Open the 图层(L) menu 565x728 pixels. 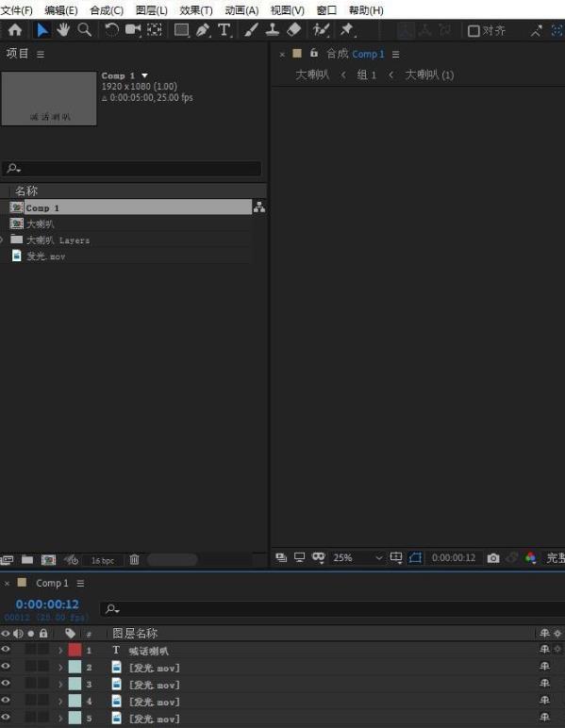(x=152, y=10)
